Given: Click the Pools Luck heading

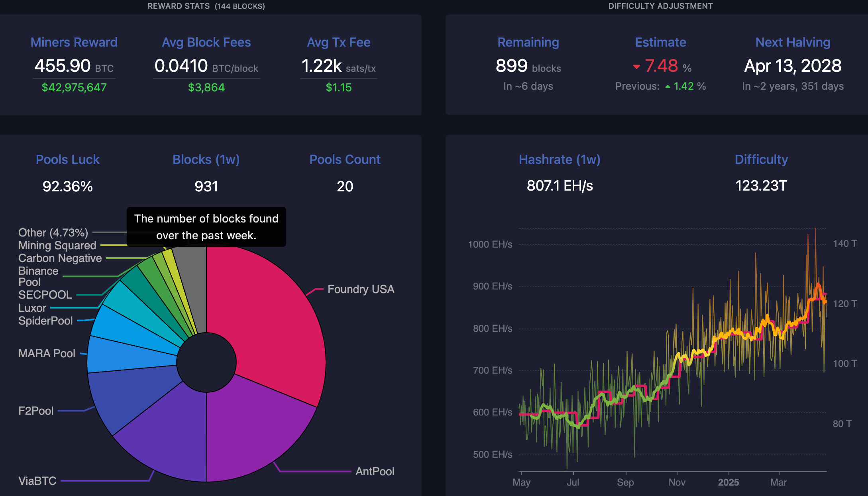Looking at the screenshot, I should pyautogui.click(x=67, y=159).
